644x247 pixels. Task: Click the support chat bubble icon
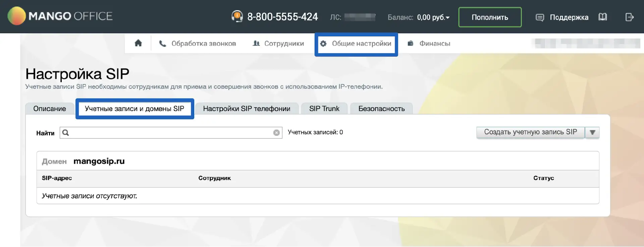click(x=540, y=17)
